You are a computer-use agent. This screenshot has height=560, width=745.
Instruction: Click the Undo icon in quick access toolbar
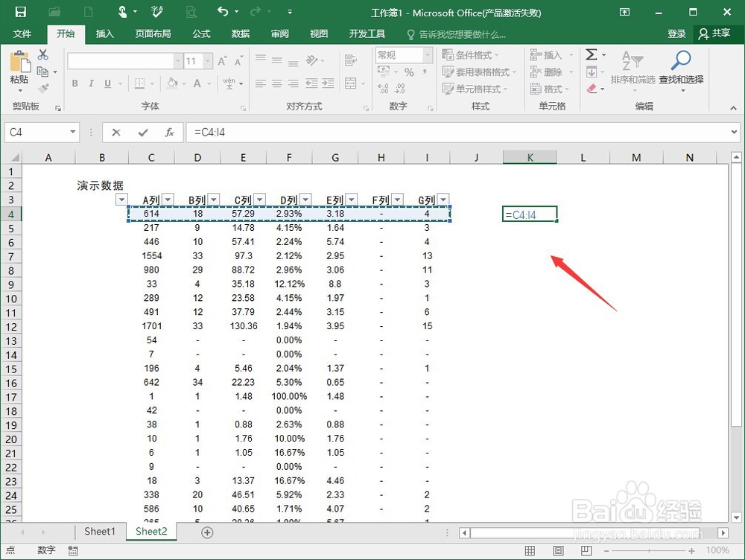(224, 10)
